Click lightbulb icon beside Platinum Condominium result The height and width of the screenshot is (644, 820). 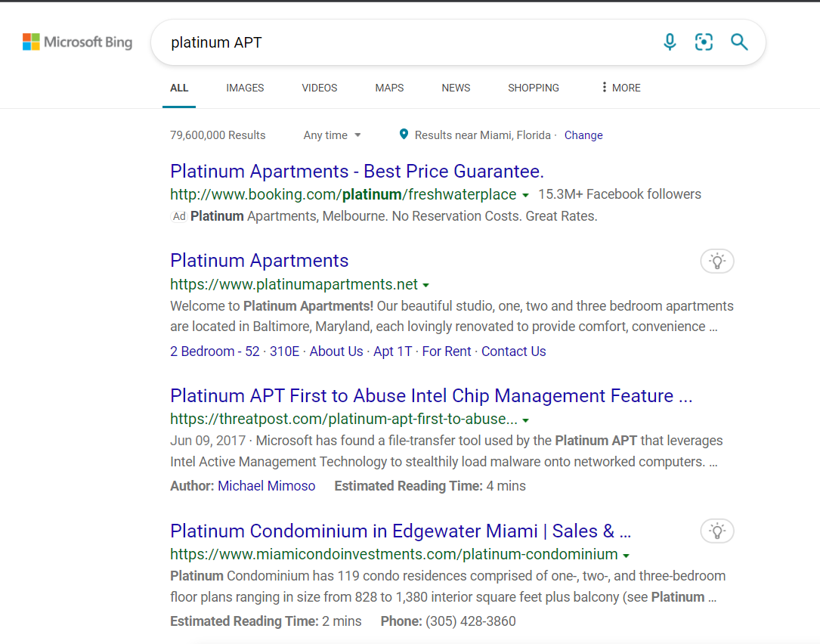716,531
